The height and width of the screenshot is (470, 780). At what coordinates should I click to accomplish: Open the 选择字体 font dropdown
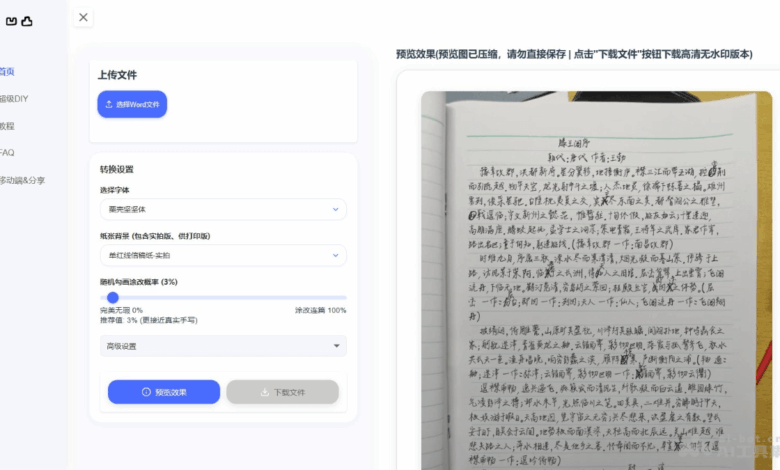coord(223,209)
